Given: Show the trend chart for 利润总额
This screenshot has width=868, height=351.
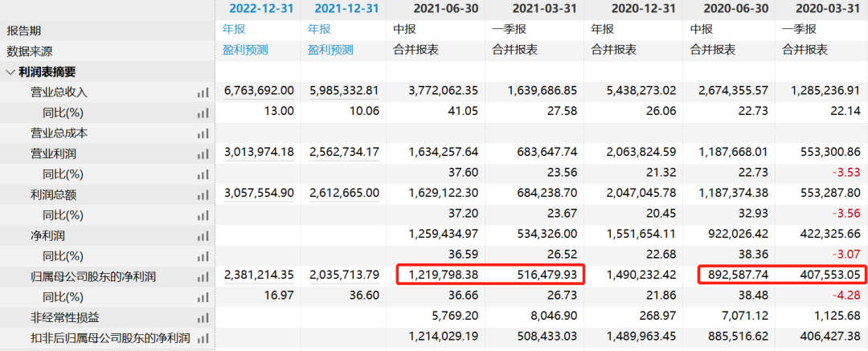Looking at the screenshot, I should (203, 195).
